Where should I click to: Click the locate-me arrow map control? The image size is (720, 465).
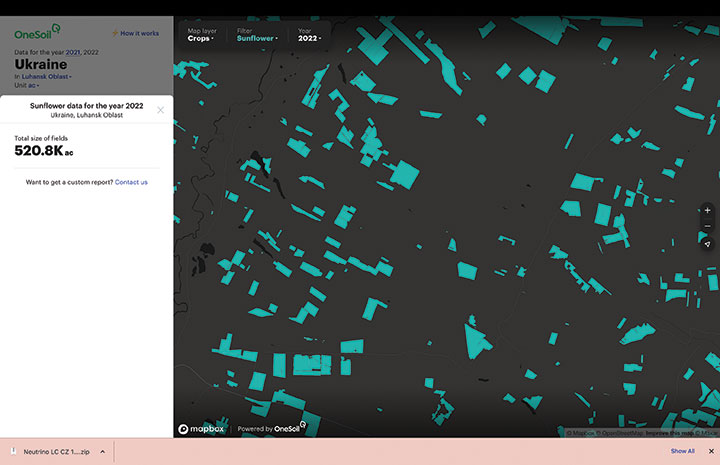(707, 244)
